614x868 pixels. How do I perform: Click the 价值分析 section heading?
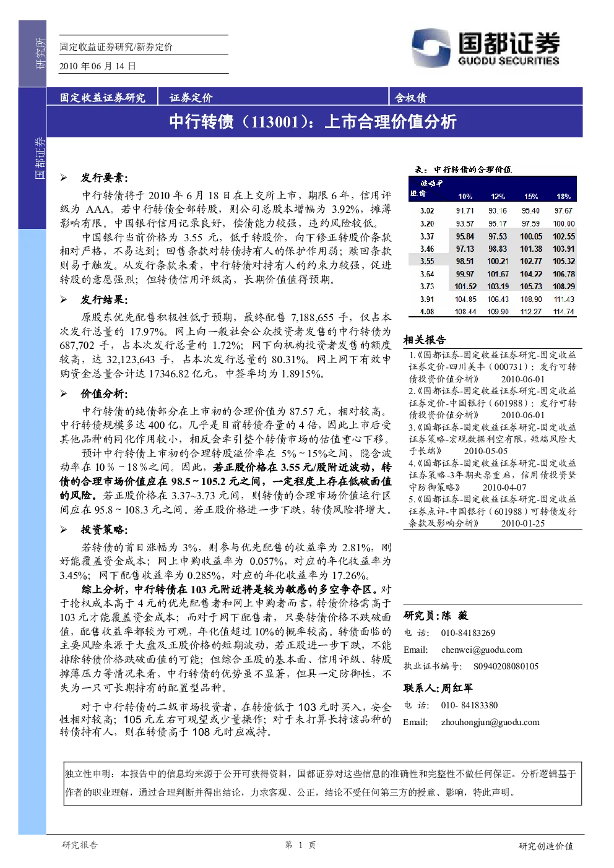tap(104, 394)
